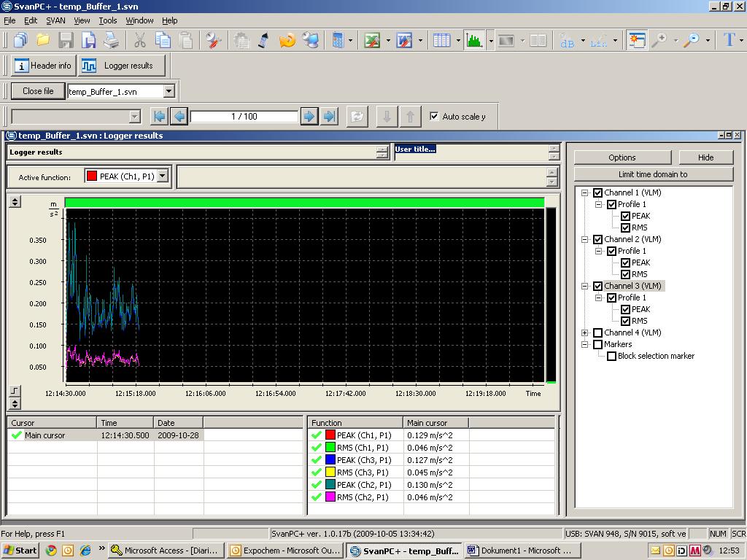Collapse the Channel 3 (VLM) tree node

(x=584, y=286)
